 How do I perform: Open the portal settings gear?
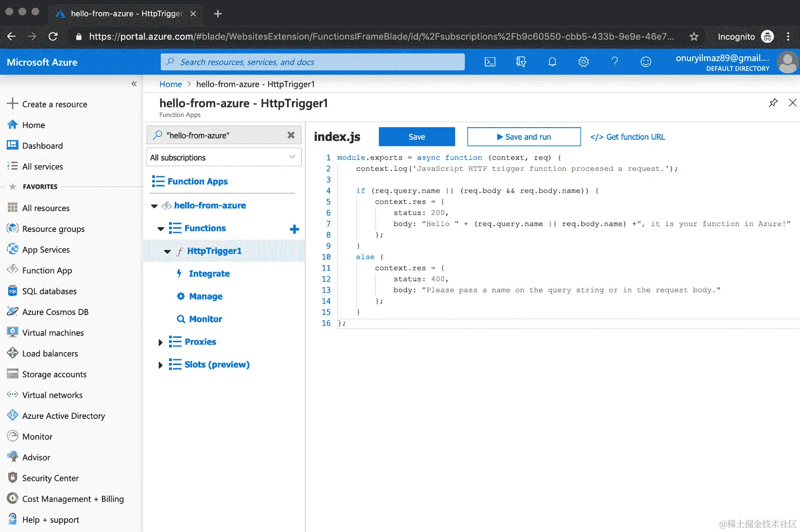(583, 62)
